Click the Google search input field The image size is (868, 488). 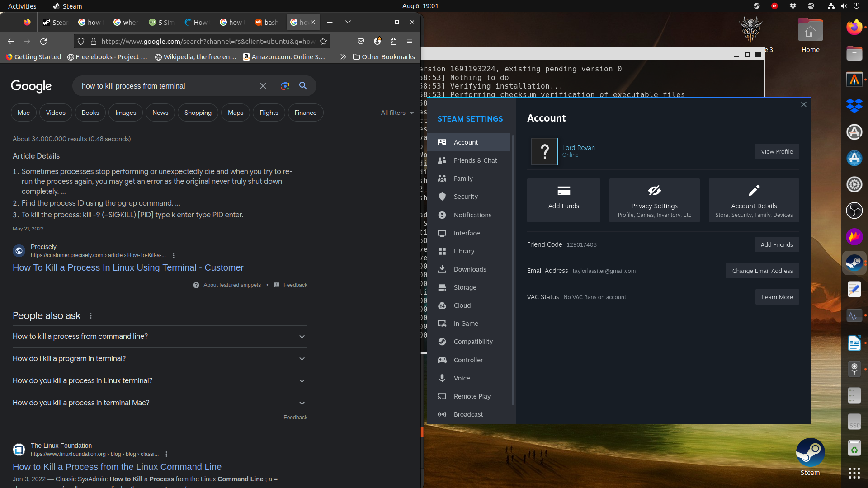tap(167, 86)
